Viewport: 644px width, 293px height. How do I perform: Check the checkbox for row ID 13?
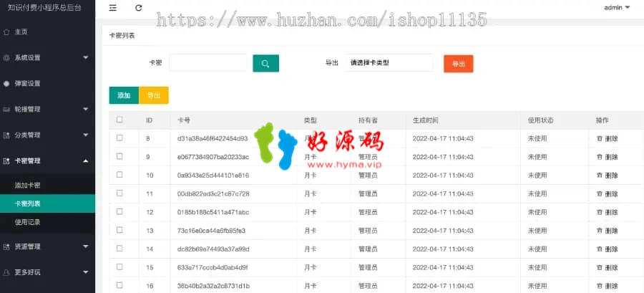point(119,230)
